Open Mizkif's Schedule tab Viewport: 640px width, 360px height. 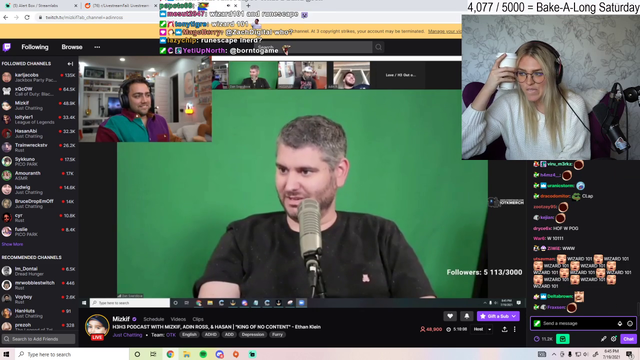tap(153, 319)
